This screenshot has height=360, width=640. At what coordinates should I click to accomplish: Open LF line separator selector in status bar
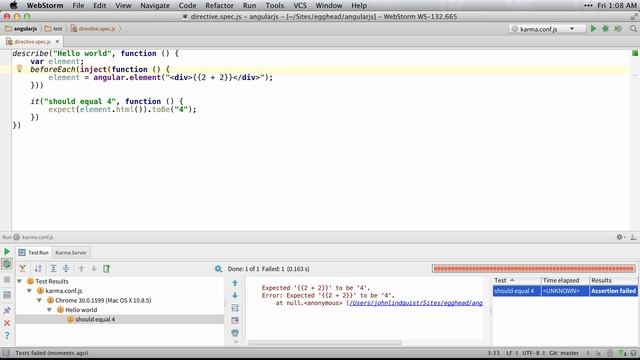512,353
